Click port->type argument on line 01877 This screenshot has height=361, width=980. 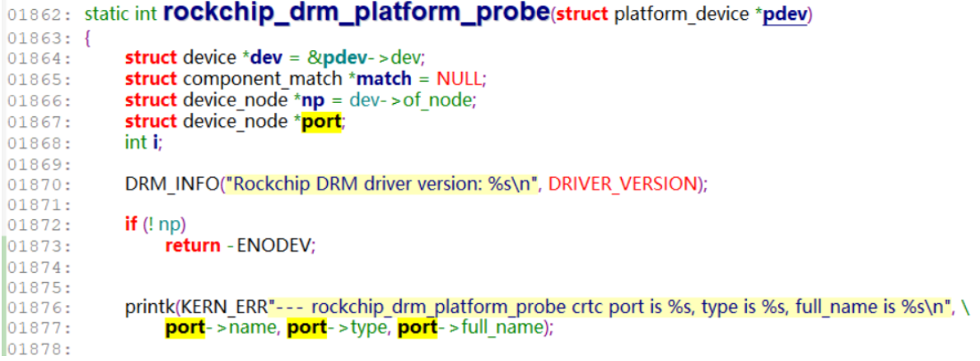click(337, 328)
